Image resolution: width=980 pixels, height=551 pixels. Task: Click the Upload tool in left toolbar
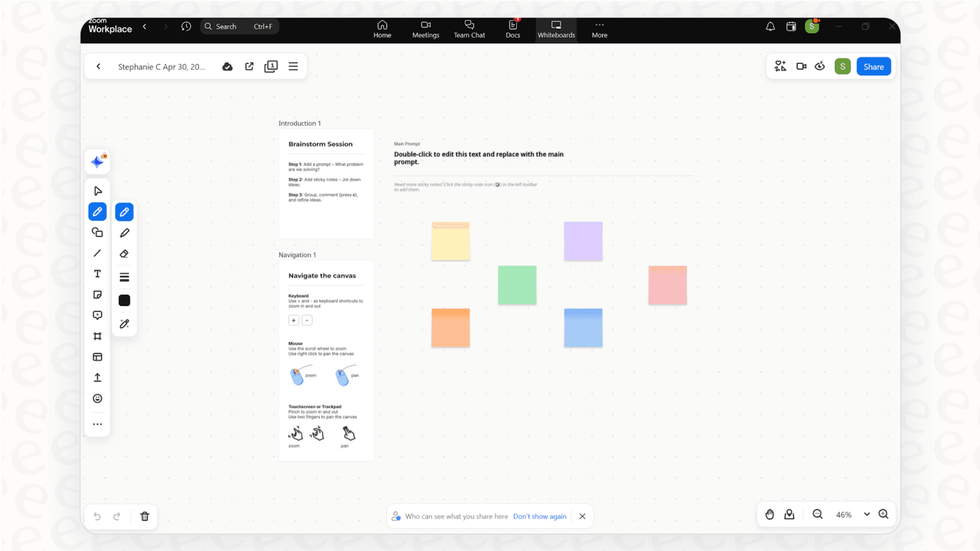pos(97,377)
